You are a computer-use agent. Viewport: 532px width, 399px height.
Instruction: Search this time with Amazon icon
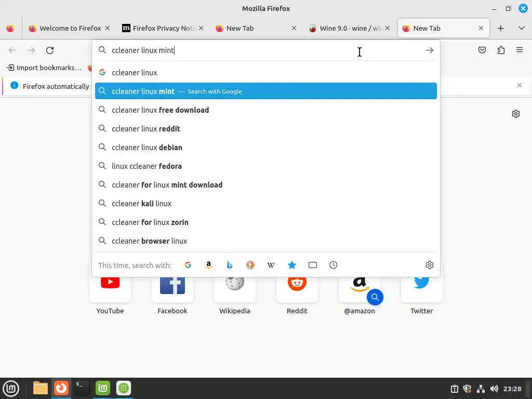tap(209, 265)
